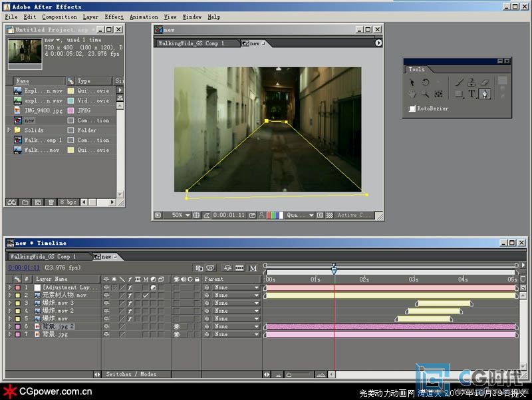This screenshot has height=400, width=532.
Task: Open the File menu
Action: click(x=11, y=17)
